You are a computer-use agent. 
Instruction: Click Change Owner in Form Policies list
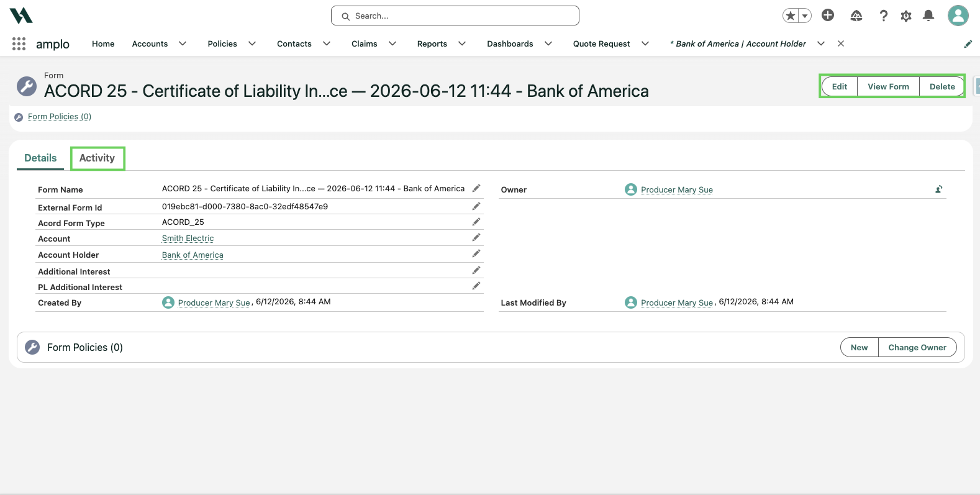[x=917, y=348]
